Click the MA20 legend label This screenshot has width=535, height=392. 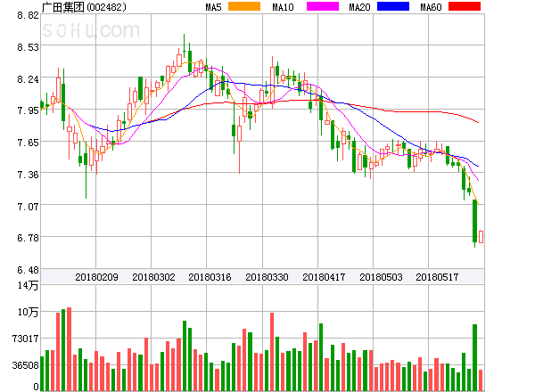point(359,7)
